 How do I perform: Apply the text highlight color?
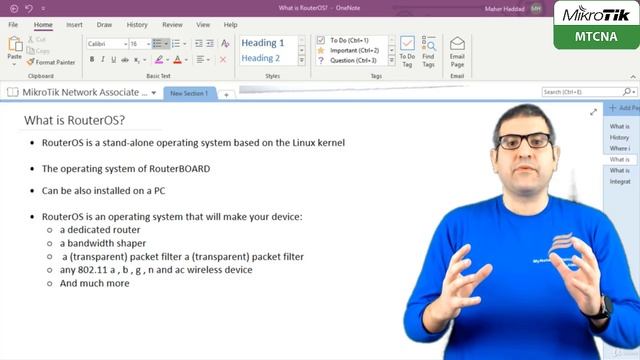click(x=159, y=60)
